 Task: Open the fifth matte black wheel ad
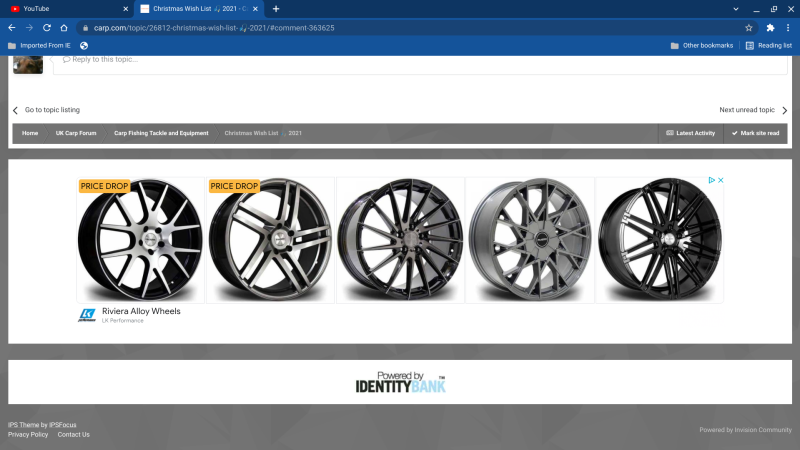[660, 240]
